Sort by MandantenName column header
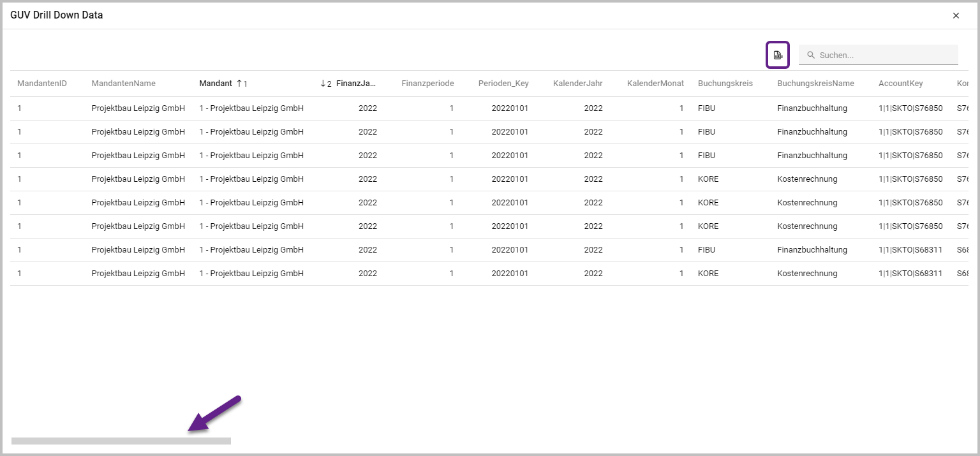Screen dimensions: 980x456 123,84
